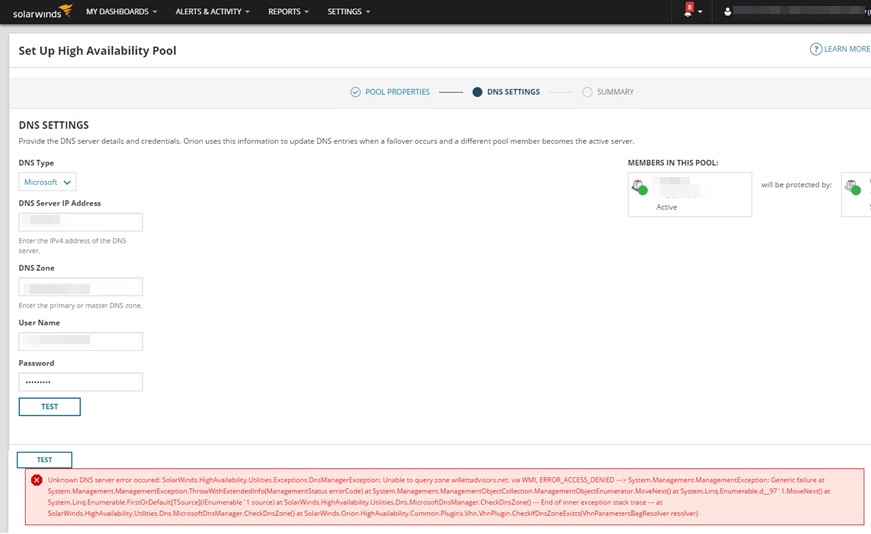Click the SolarWinds logo
Screen dimensions: 871x534
pos(42,12)
